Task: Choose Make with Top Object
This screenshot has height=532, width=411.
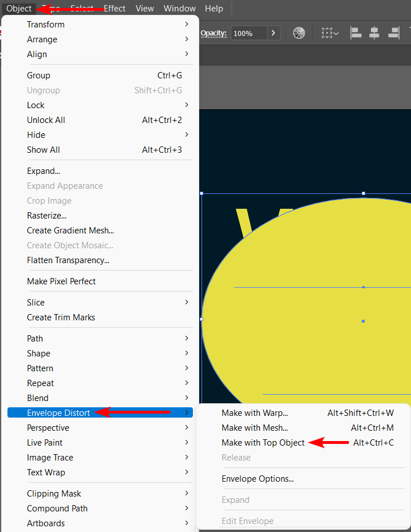Action: (x=263, y=443)
